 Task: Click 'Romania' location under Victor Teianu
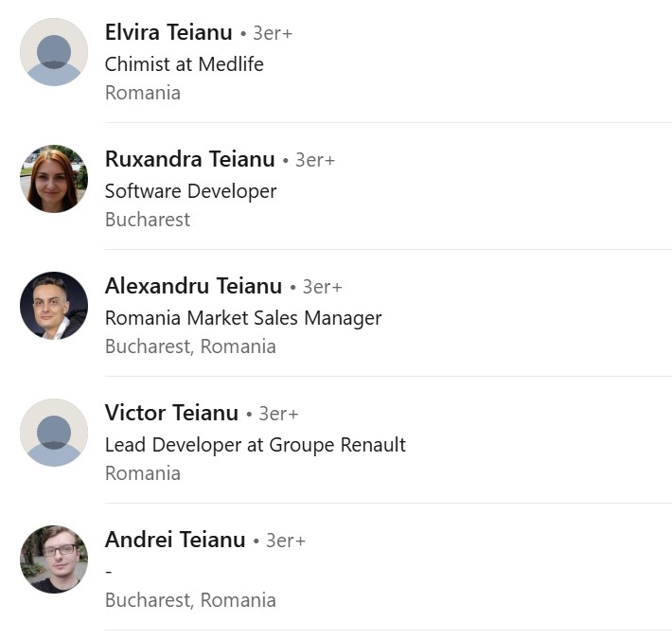(143, 473)
